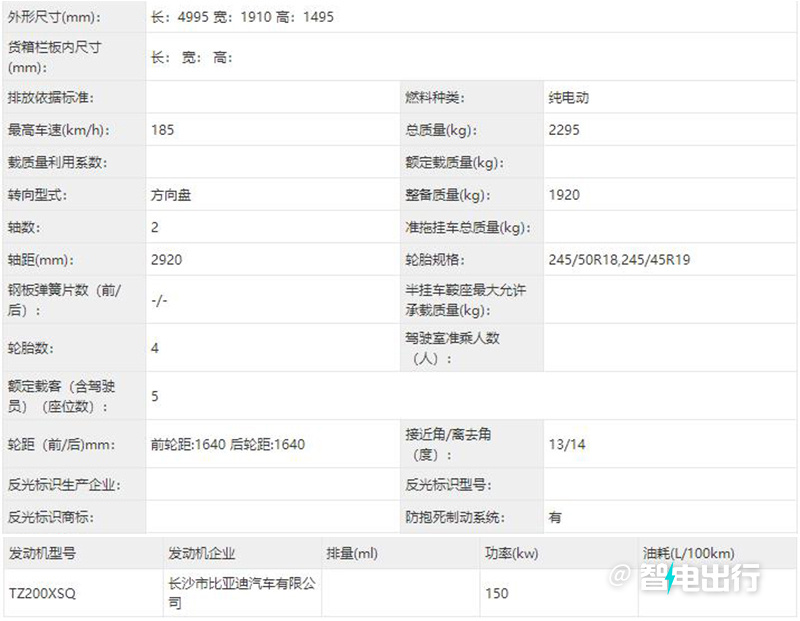The height and width of the screenshot is (621, 800).
Task: Select the seat count value 5
Action: 155,396
